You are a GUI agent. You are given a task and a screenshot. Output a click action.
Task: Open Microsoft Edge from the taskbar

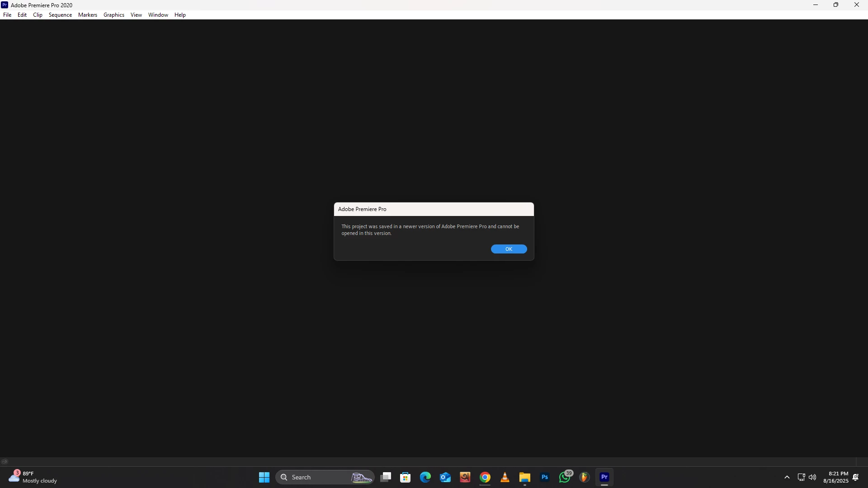click(x=425, y=477)
